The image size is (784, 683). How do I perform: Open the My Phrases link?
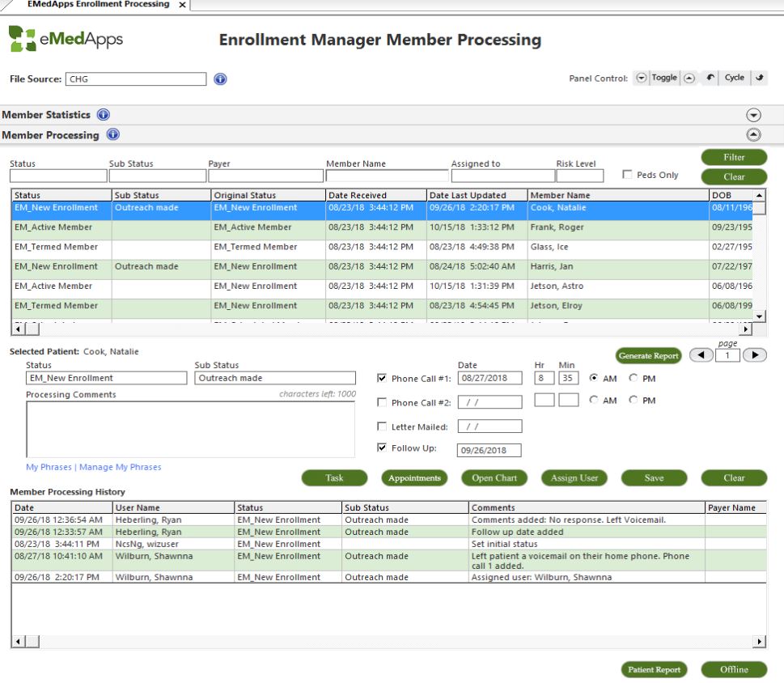[x=49, y=467]
